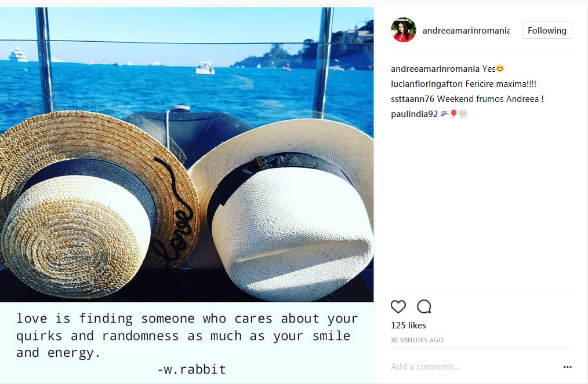Visit paulindia92's profile

[414, 114]
